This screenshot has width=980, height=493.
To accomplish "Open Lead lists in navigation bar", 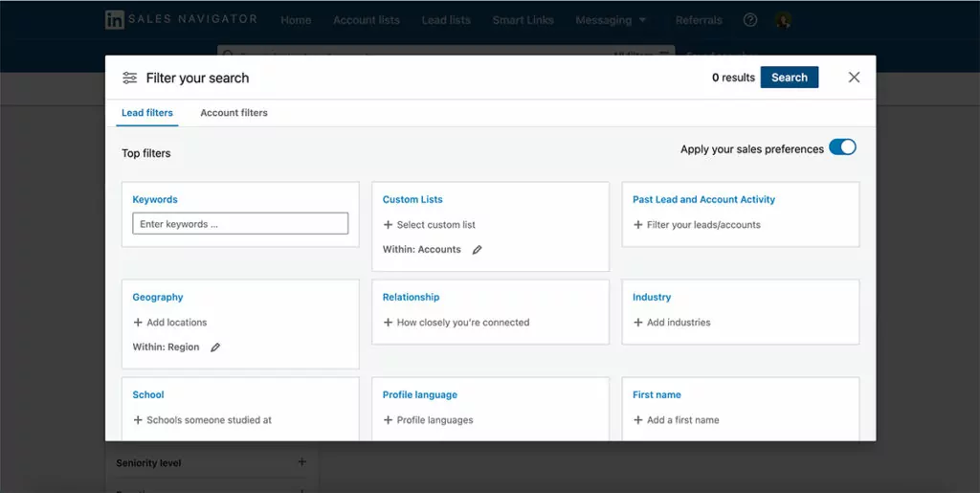I will pyautogui.click(x=446, y=20).
